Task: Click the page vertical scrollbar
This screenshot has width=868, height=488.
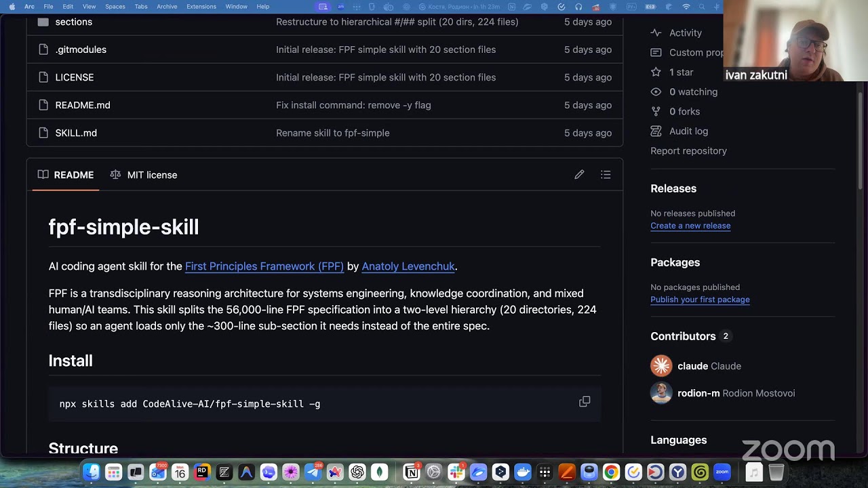Action: (x=861, y=142)
